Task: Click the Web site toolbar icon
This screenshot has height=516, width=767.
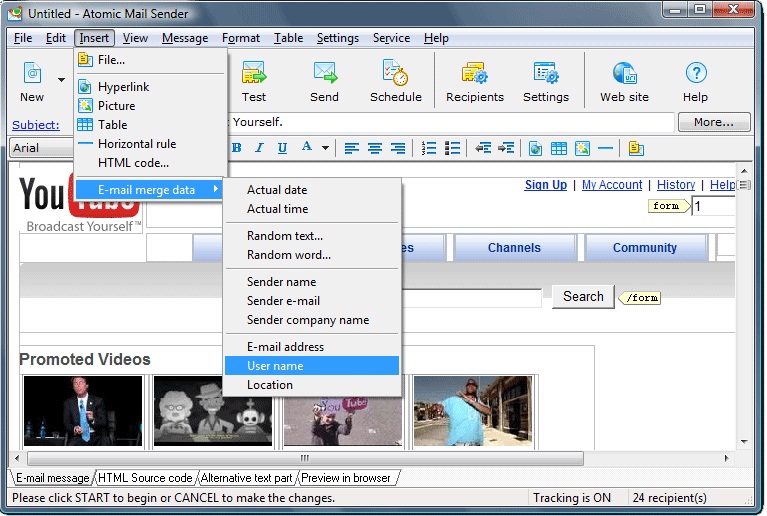Action: tap(625, 73)
